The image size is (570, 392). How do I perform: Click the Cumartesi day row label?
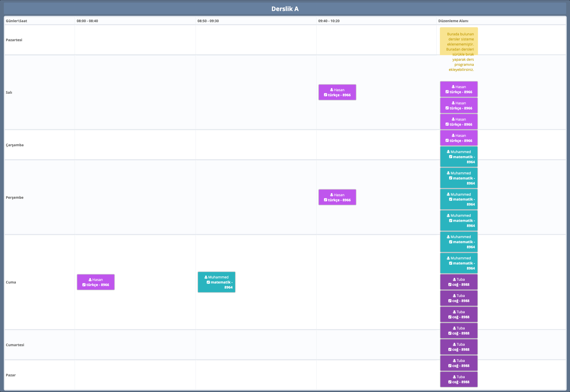(x=15, y=345)
